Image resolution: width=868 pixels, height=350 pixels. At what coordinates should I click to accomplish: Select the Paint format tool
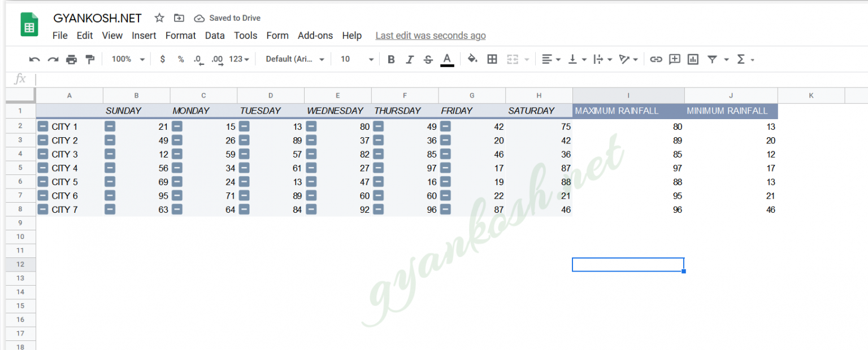[90, 59]
